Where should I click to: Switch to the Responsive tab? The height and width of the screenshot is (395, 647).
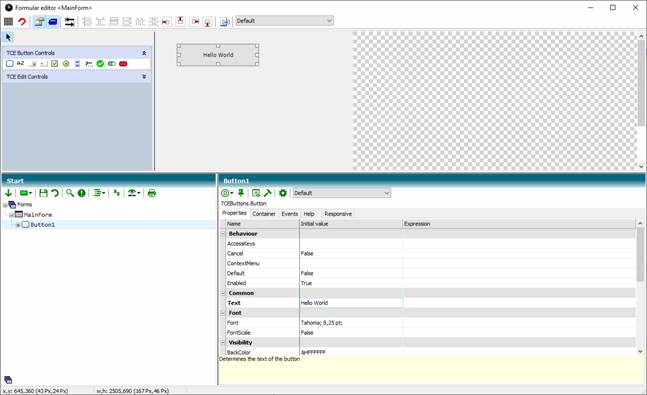tap(338, 214)
